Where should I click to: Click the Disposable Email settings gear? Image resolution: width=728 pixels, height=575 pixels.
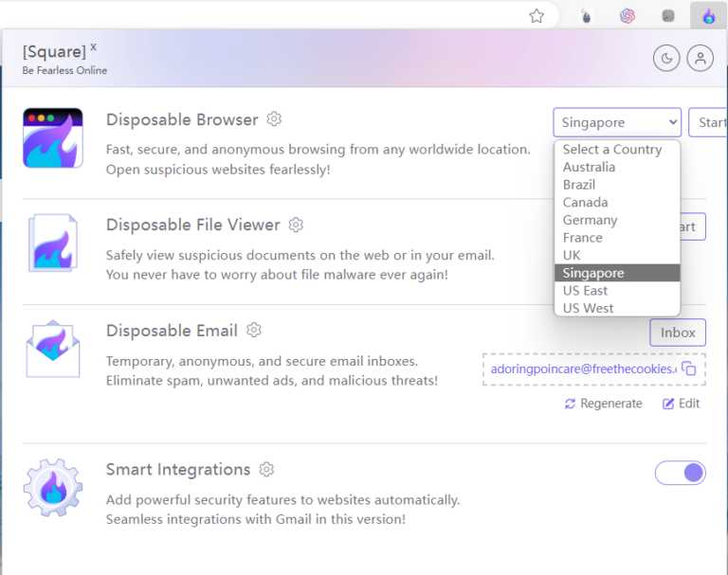[253, 330]
